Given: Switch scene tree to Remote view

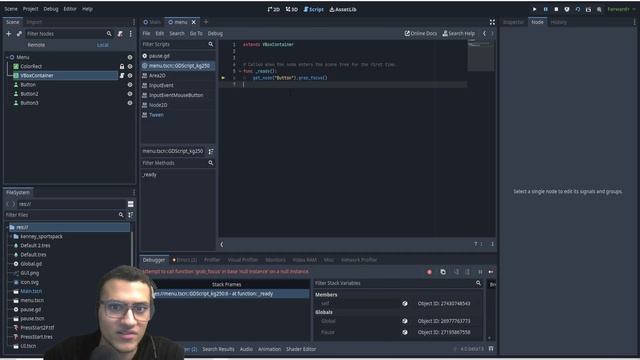Looking at the screenshot, I should (x=36, y=45).
